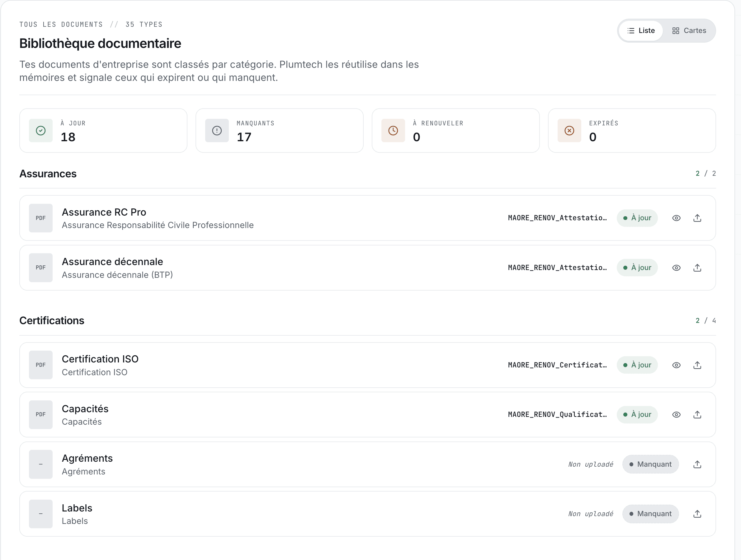Screen dimensions: 741x560
Task: Click Non uploadé on the Labels row
Action: click(591, 514)
